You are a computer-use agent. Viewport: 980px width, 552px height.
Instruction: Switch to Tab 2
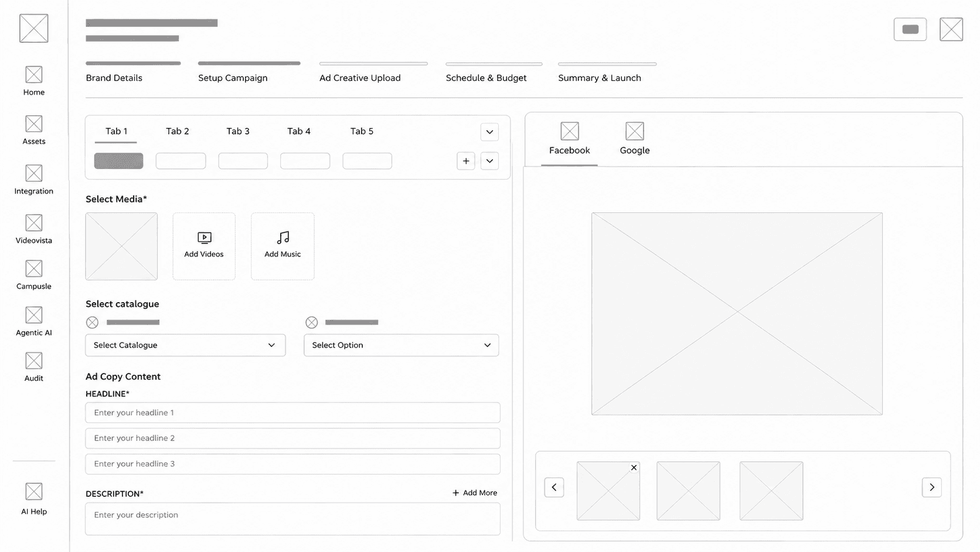tap(178, 131)
